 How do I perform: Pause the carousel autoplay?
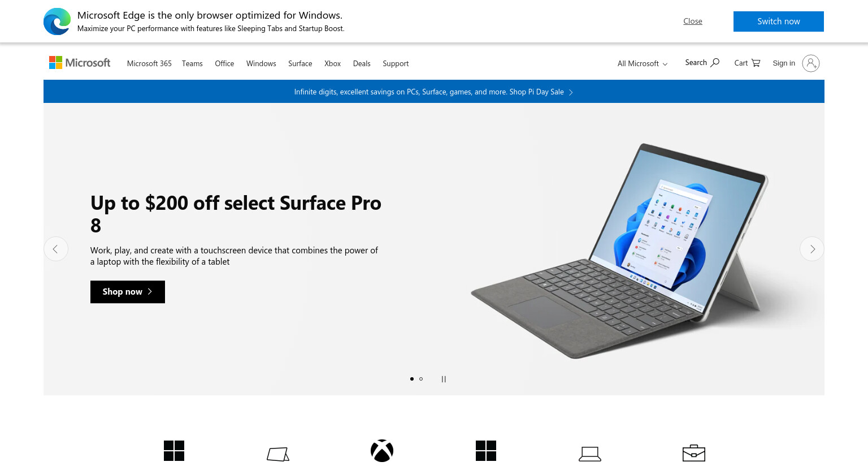coord(444,379)
